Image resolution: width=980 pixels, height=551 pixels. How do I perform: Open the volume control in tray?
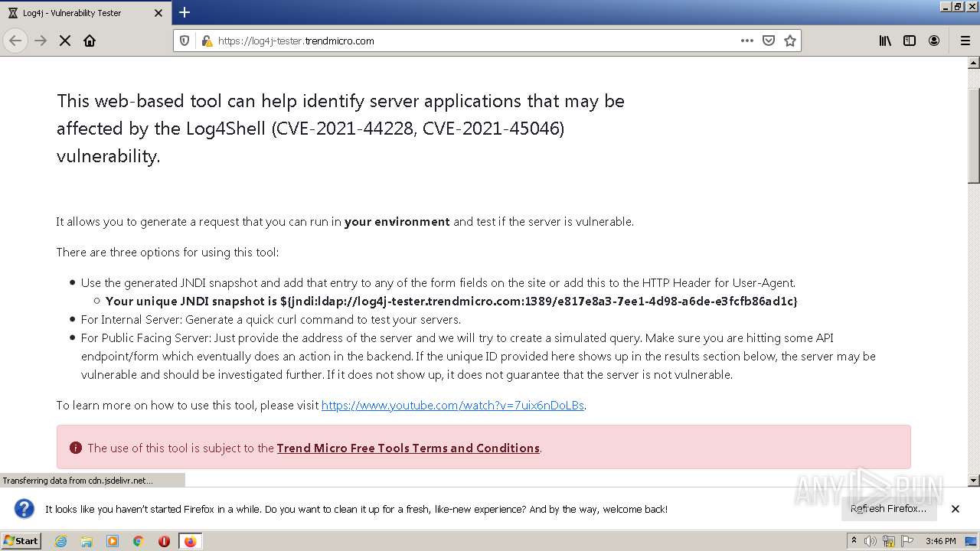[871, 541]
